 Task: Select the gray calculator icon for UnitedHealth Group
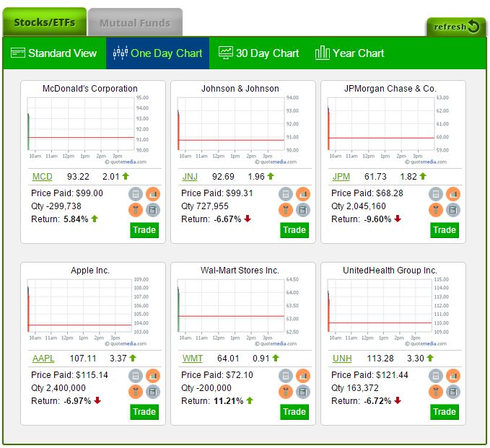452,392
